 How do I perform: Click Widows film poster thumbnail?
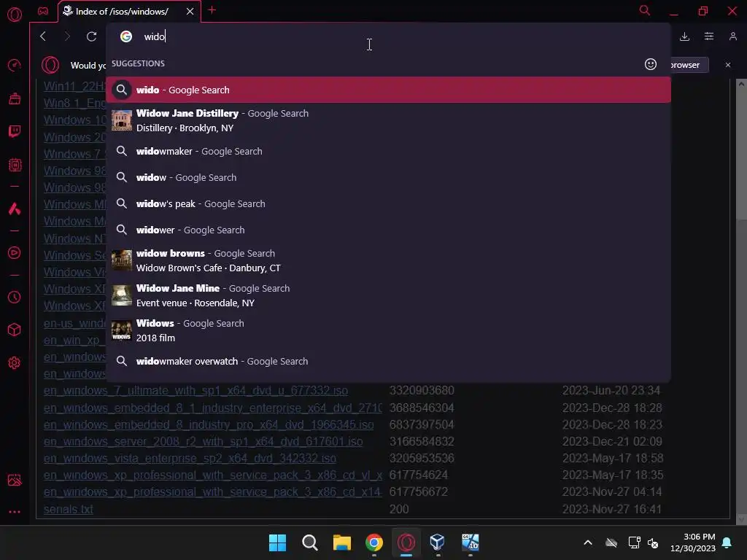point(122,330)
